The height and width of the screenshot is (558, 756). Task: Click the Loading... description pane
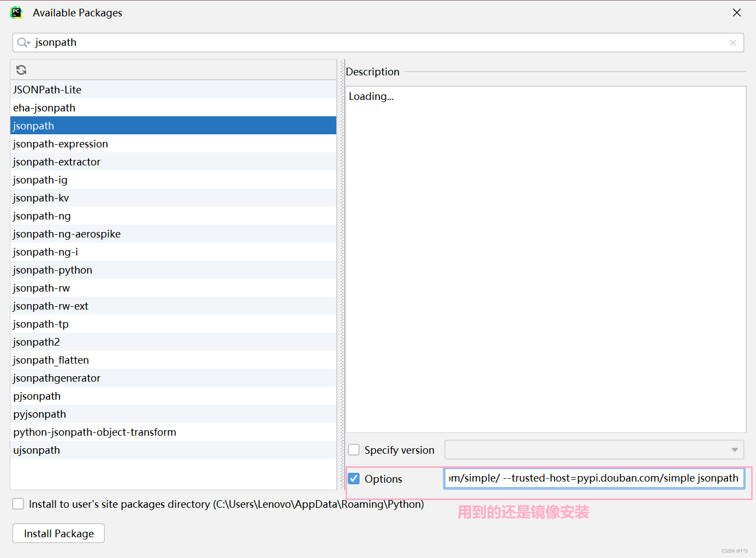click(x=546, y=259)
